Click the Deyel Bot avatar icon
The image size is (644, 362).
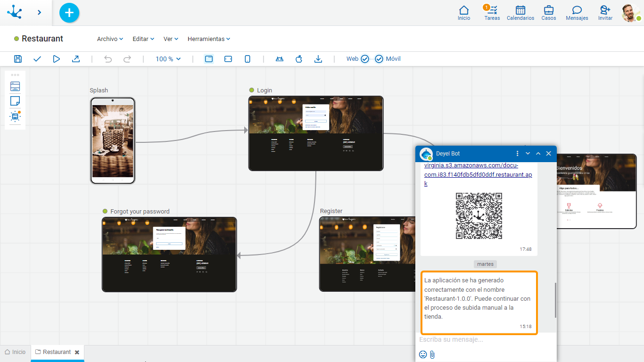point(426,154)
